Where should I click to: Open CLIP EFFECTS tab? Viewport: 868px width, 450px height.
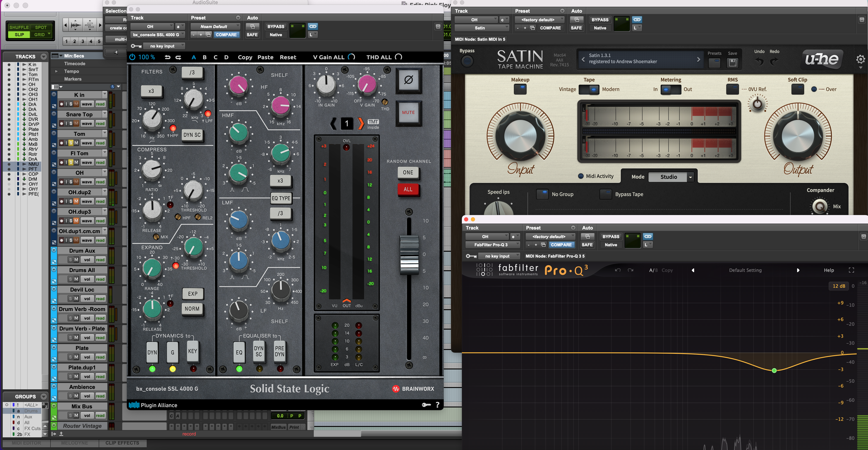click(122, 443)
